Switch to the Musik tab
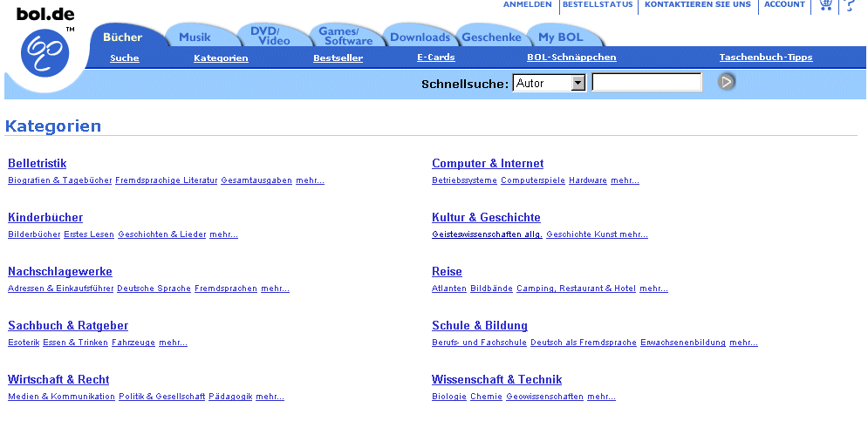This screenshot has height=421, width=868. 195,37
